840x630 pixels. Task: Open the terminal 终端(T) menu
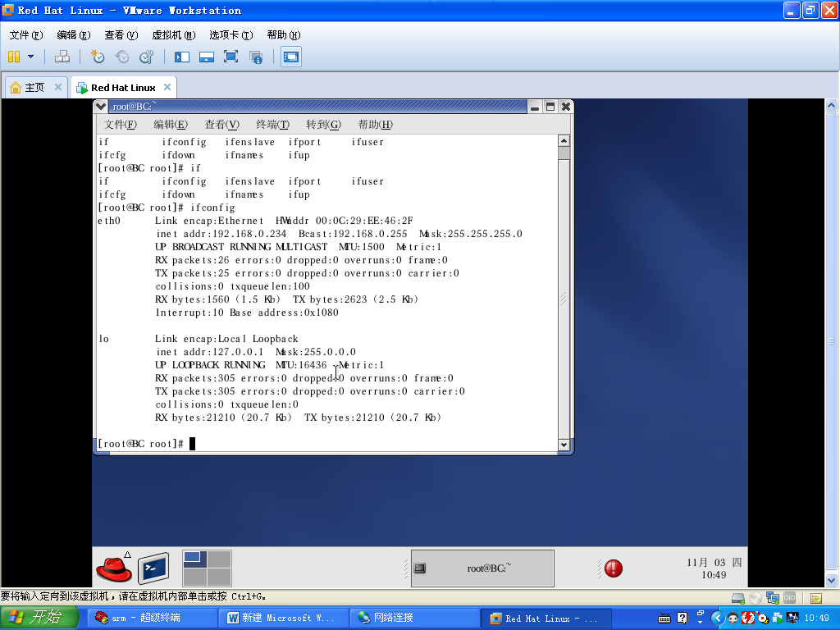click(x=272, y=125)
